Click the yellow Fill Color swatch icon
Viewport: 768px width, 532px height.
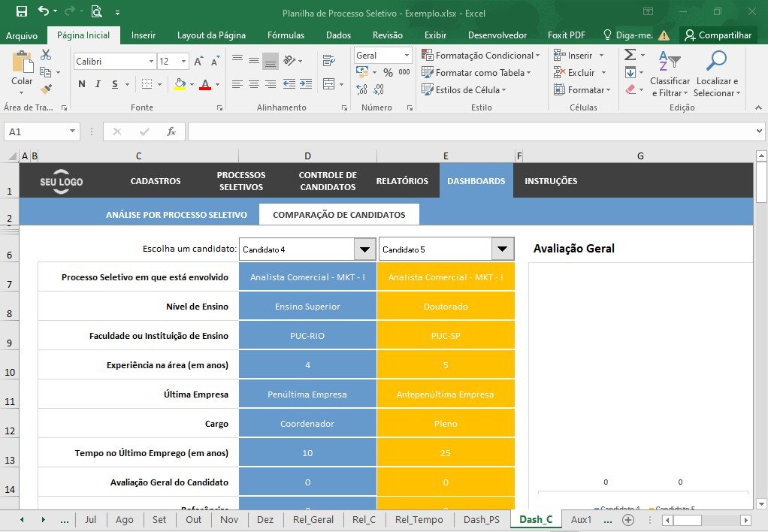[x=180, y=84]
